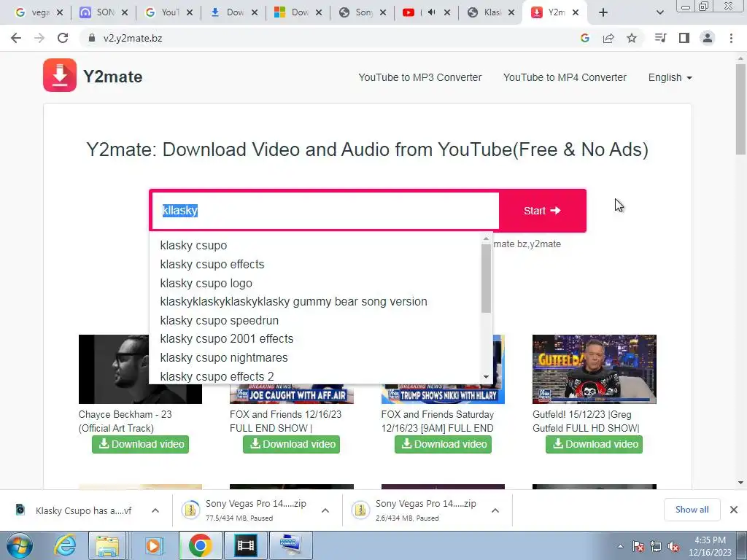Image resolution: width=747 pixels, height=560 pixels.
Task: Click the padlock site info icon
Action: click(x=91, y=38)
